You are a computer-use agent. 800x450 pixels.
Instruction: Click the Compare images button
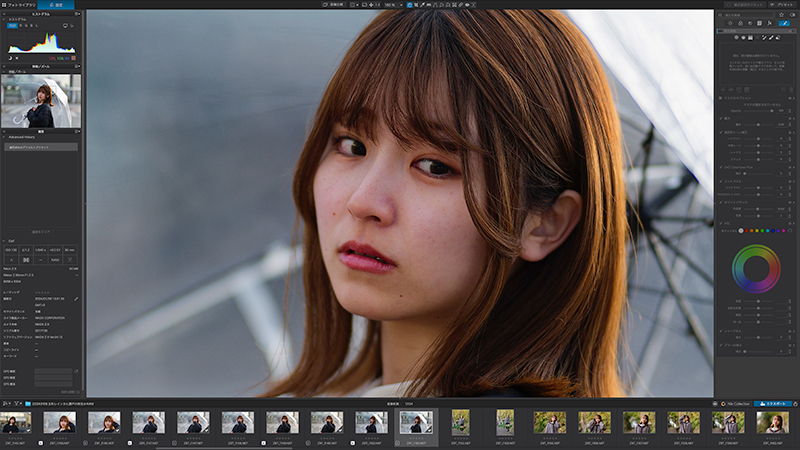tap(333, 5)
